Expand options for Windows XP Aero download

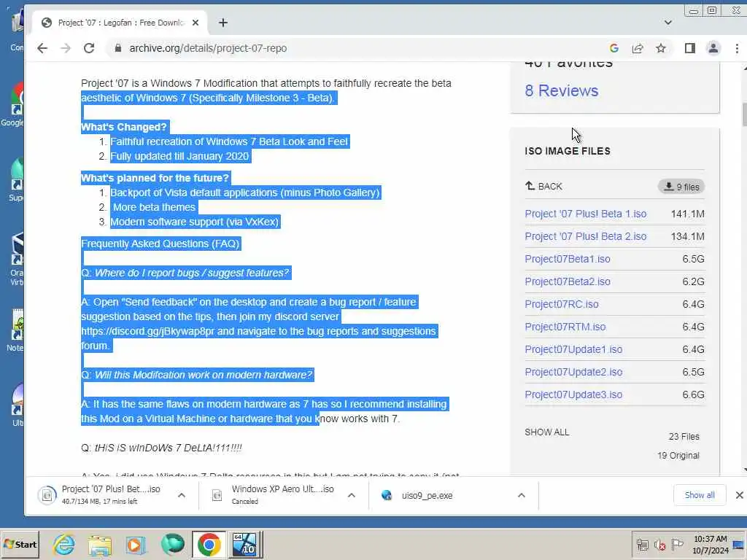click(352, 495)
